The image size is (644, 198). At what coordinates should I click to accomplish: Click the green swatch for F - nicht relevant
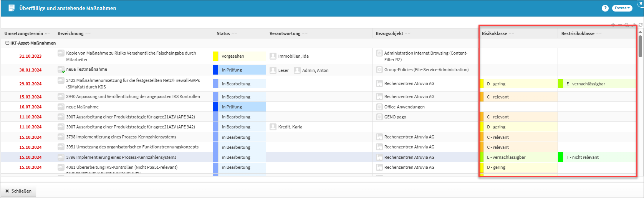[560, 157]
